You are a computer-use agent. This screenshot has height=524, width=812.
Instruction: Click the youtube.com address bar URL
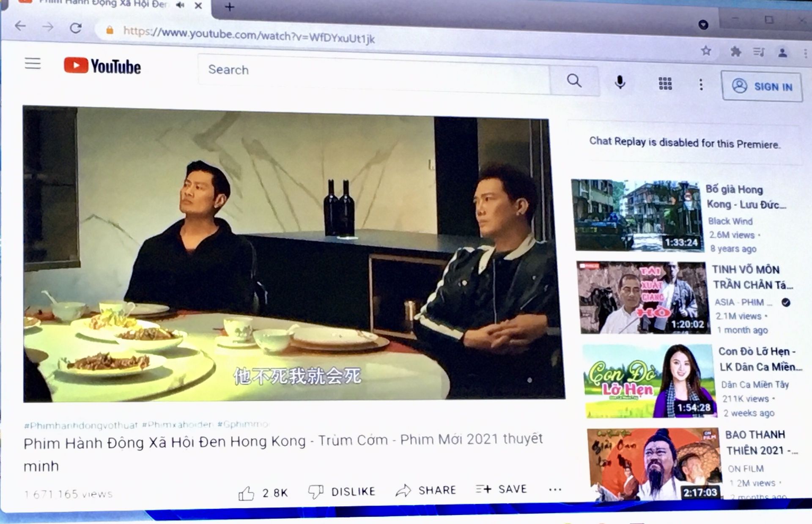point(249,35)
